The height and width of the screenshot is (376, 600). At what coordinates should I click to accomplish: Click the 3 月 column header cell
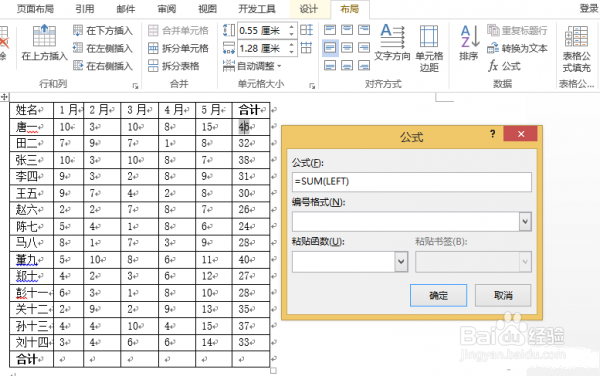pos(139,110)
